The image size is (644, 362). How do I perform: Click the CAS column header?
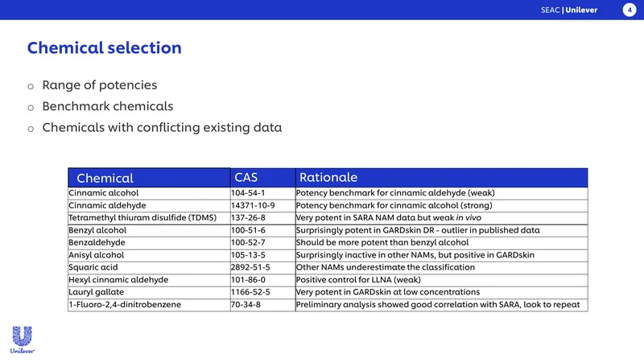tap(263, 178)
